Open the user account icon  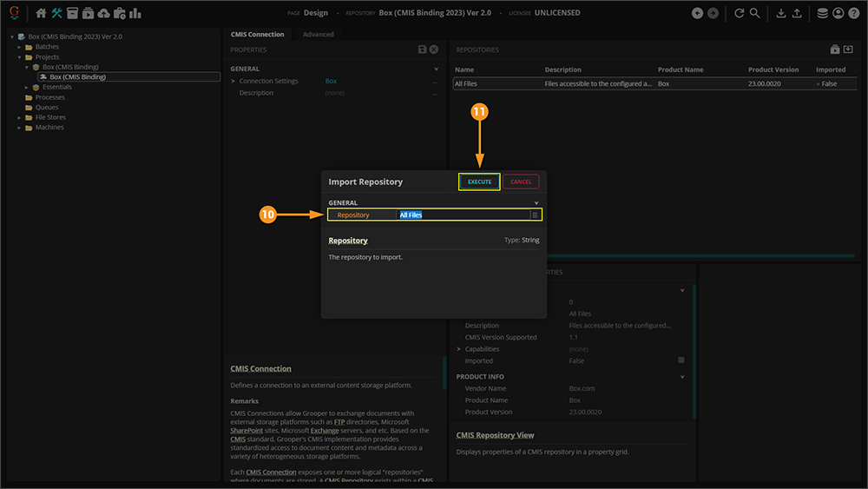838,13
